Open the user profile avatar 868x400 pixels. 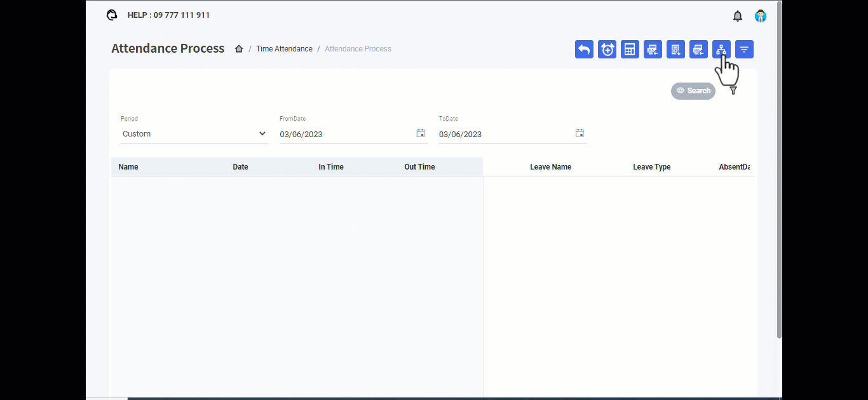760,16
